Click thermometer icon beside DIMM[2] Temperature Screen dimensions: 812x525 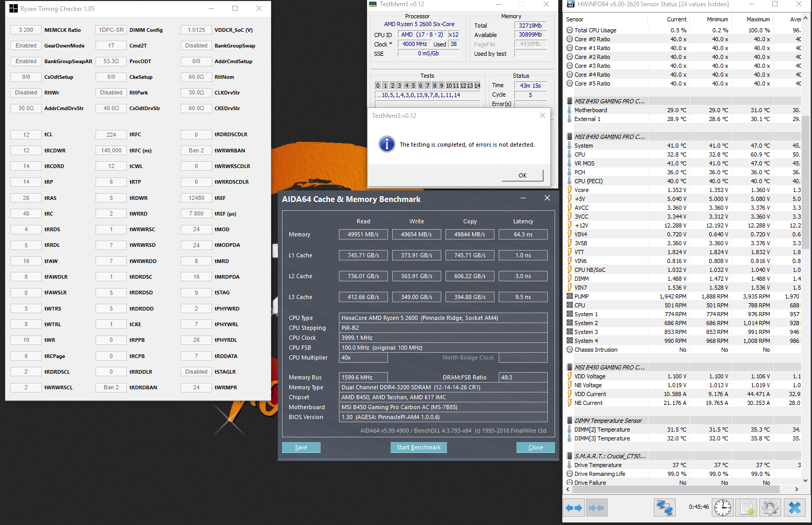(x=570, y=429)
